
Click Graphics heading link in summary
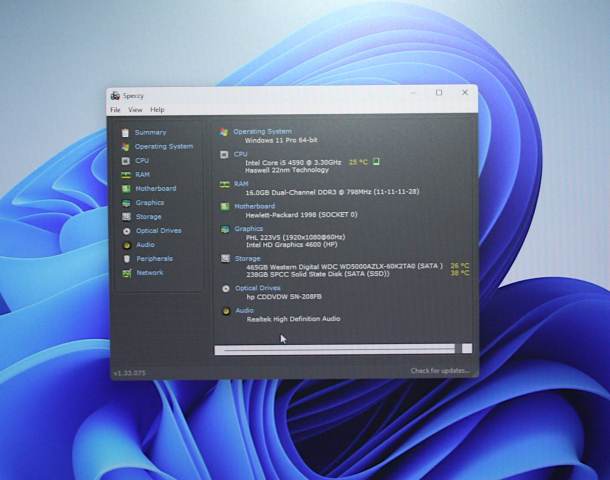[x=249, y=229]
